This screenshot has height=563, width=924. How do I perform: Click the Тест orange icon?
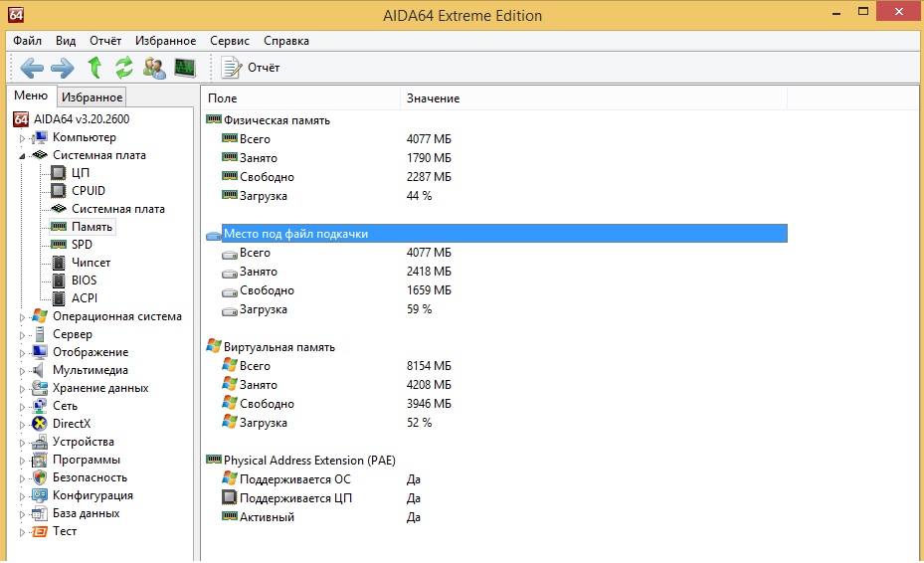click(x=40, y=531)
